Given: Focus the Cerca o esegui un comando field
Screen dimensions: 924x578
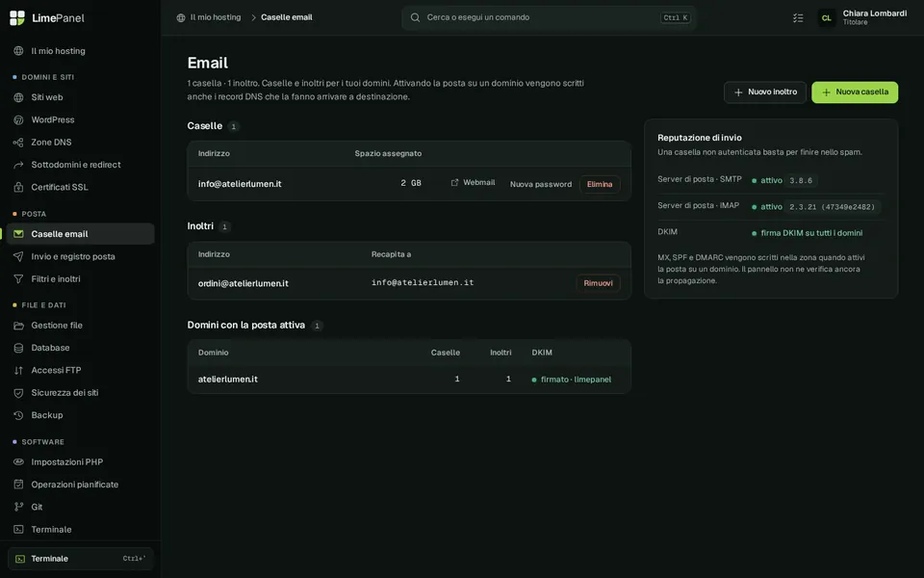Looking at the screenshot, I should 549,17.
